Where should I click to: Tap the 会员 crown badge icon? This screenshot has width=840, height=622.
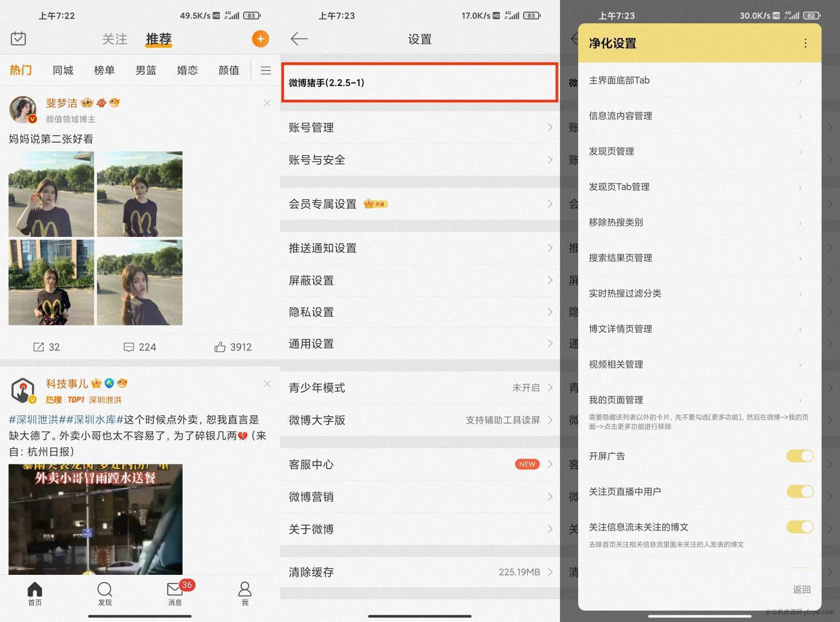click(x=376, y=204)
